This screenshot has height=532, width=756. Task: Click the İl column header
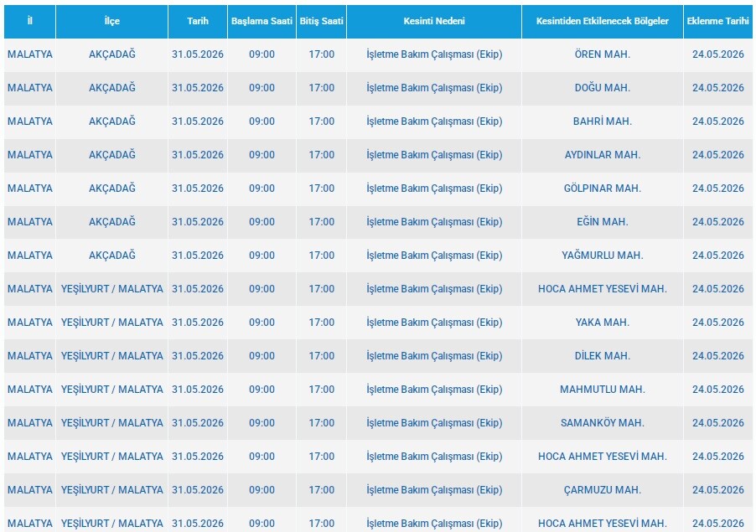coord(30,21)
